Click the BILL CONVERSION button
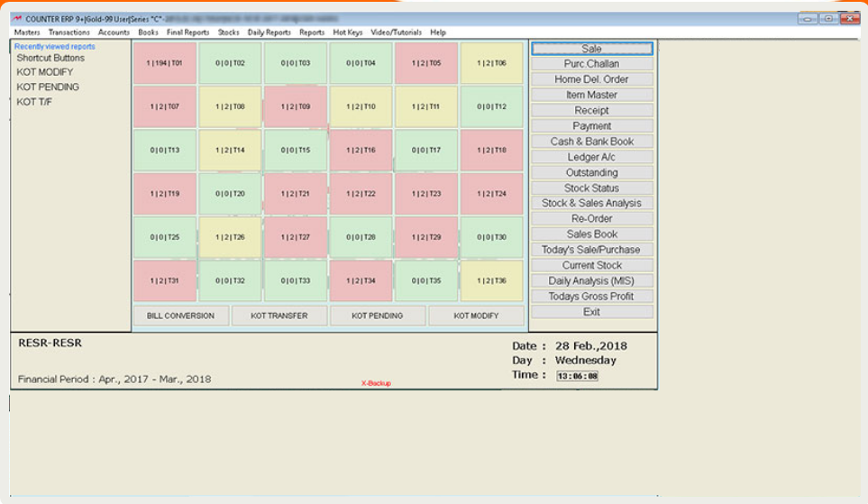Viewport: 868px width, 504px height. pos(180,316)
